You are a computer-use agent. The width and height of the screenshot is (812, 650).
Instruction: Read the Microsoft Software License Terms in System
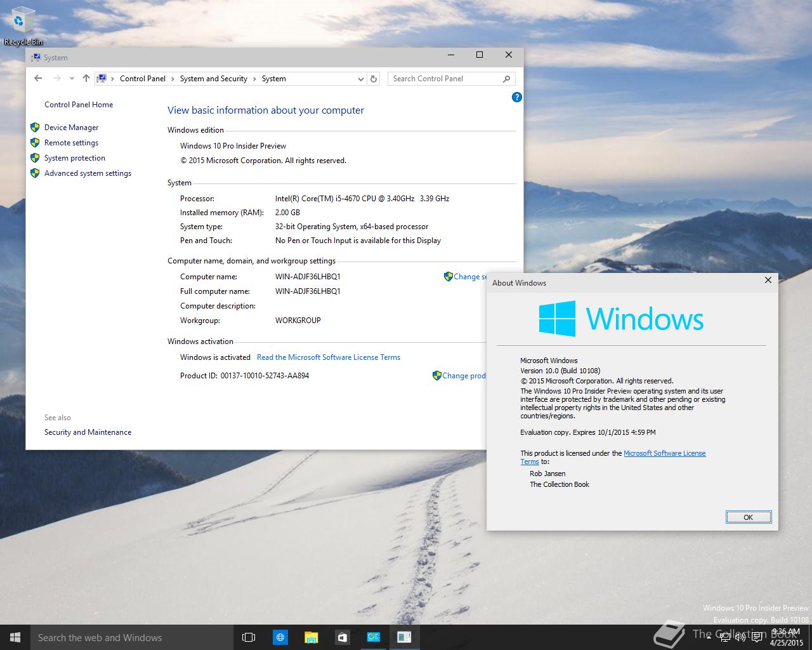click(x=329, y=357)
